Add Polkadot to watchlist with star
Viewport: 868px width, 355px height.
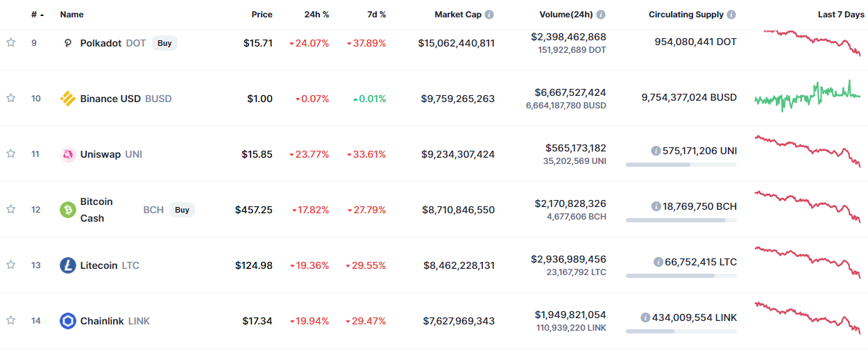(10, 42)
